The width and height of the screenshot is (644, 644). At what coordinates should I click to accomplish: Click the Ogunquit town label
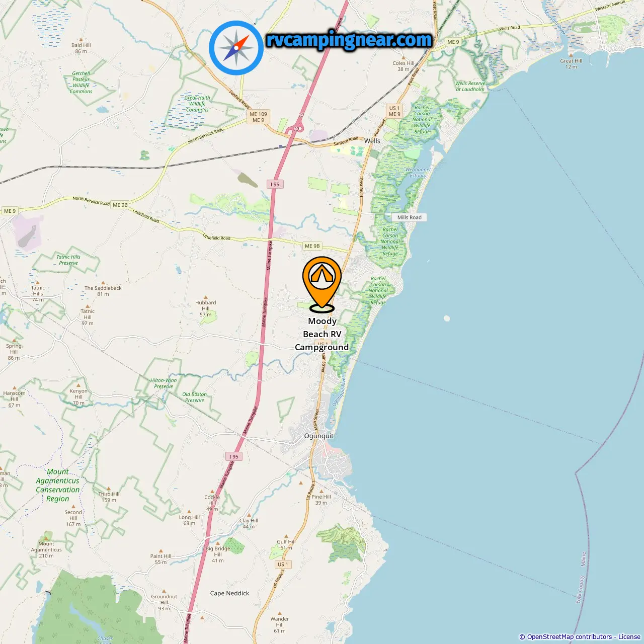(x=318, y=436)
